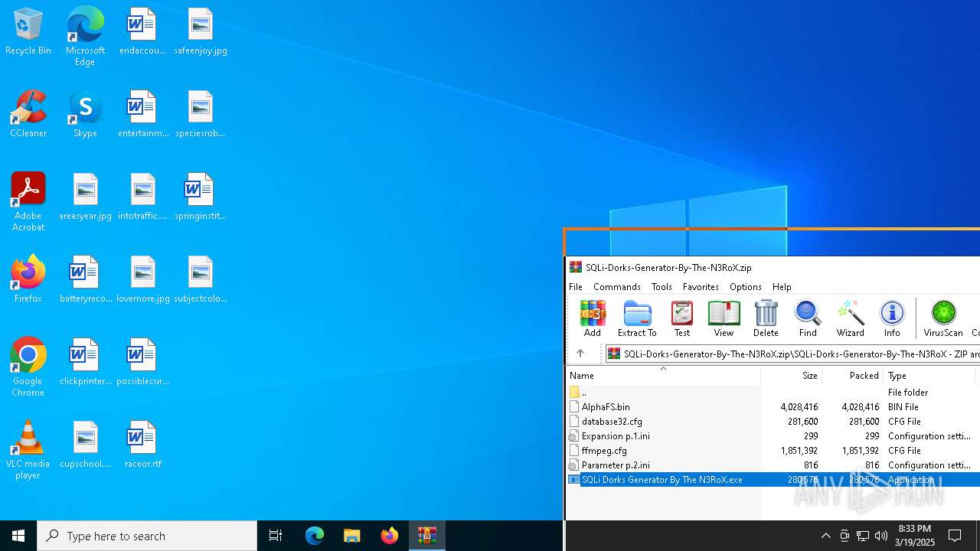Click the taskbar search box
Screen dimensions: 980x551
pos(147,536)
